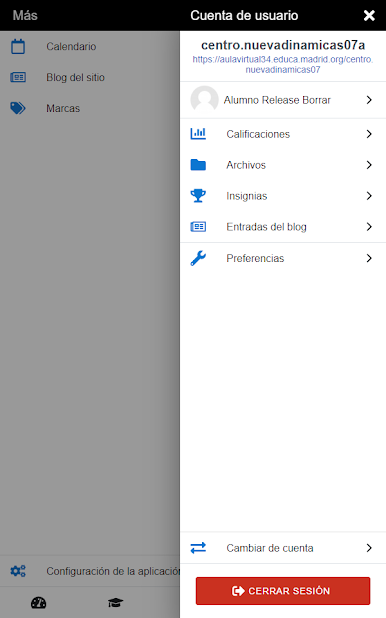Select the Entradas del blog label
The height and width of the screenshot is (618, 386).
[x=267, y=227]
